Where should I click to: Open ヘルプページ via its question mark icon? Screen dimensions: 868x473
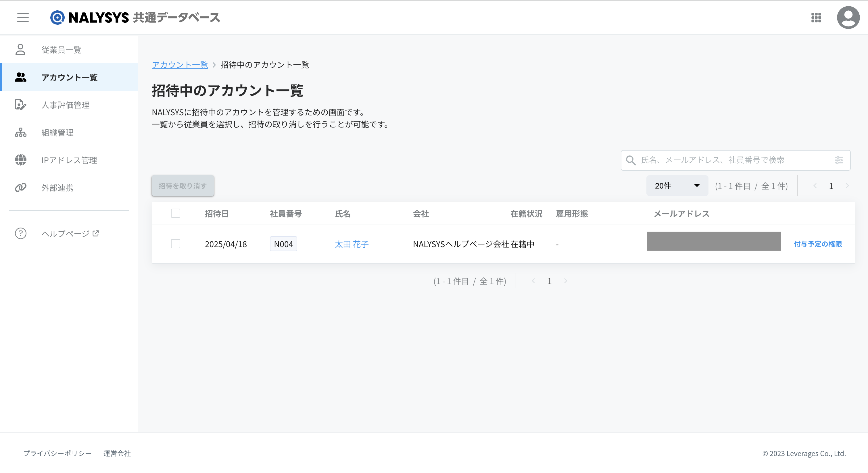(x=21, y=233)
